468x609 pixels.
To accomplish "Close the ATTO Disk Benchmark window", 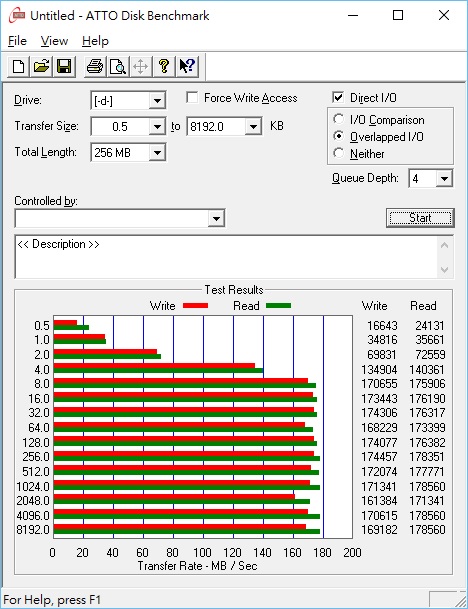I will (444, 16).
